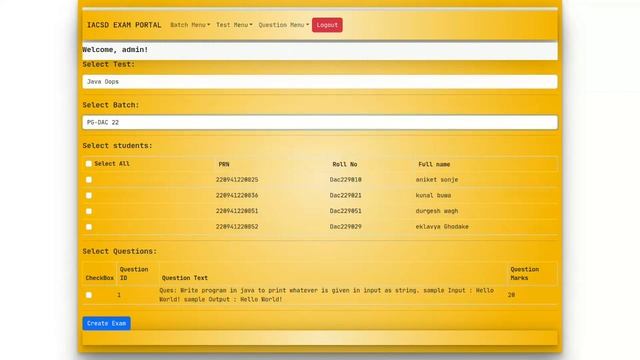
Task: Click roll number Dac229029
Action: coord(345,227)
